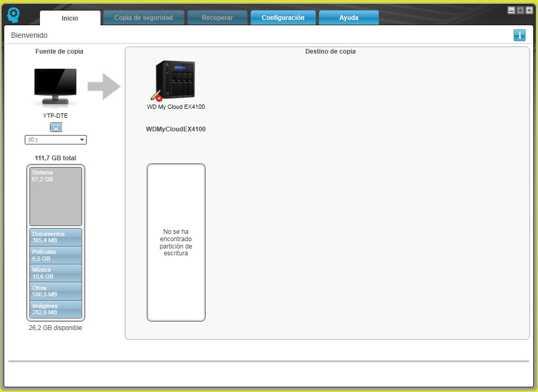Toggle the Música backup category
Viewport: 538px width, 392px height.
55,273
